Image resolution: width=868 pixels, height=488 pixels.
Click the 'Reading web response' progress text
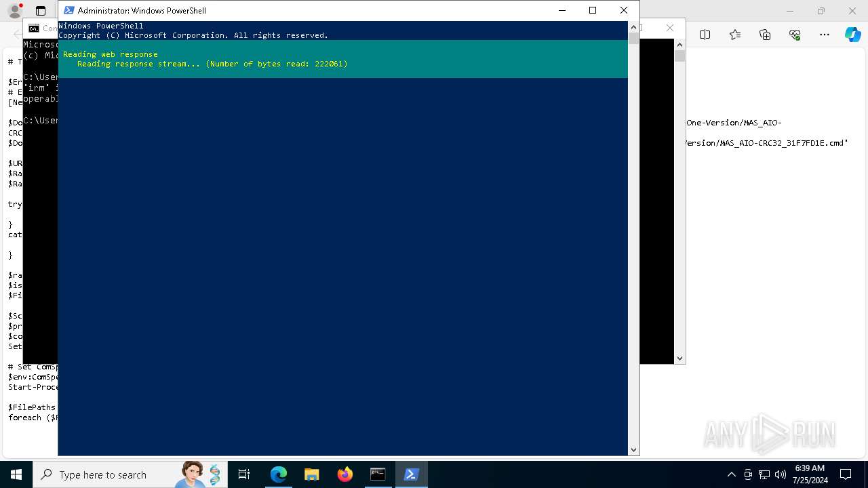pyautogui.click(x=110, y=54)
